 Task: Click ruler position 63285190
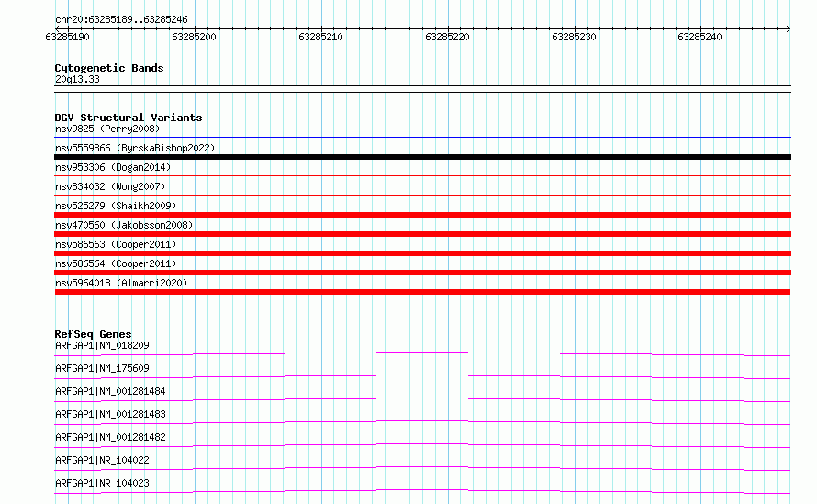click(67, 37)
